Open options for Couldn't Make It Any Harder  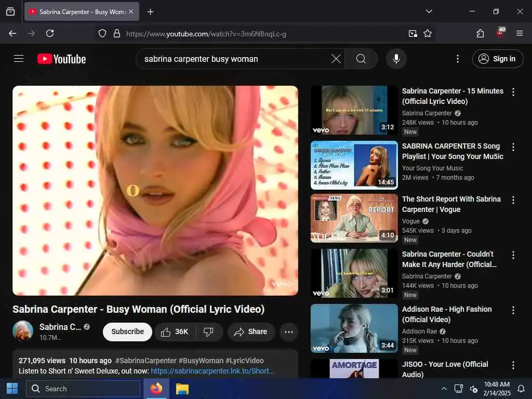pos(513,255)
